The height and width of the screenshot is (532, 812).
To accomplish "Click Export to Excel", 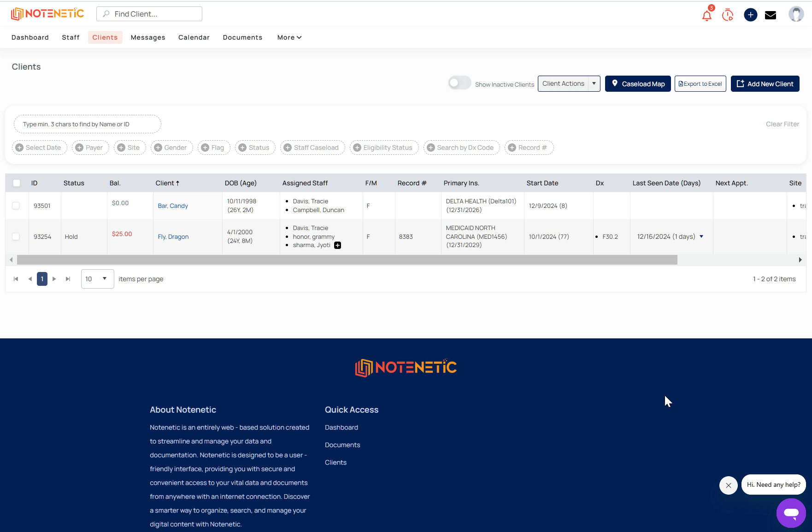I will click(700, 84).
